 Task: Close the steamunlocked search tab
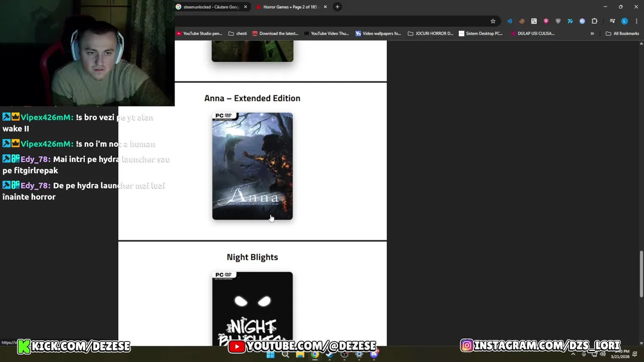(x=246, y=7)
